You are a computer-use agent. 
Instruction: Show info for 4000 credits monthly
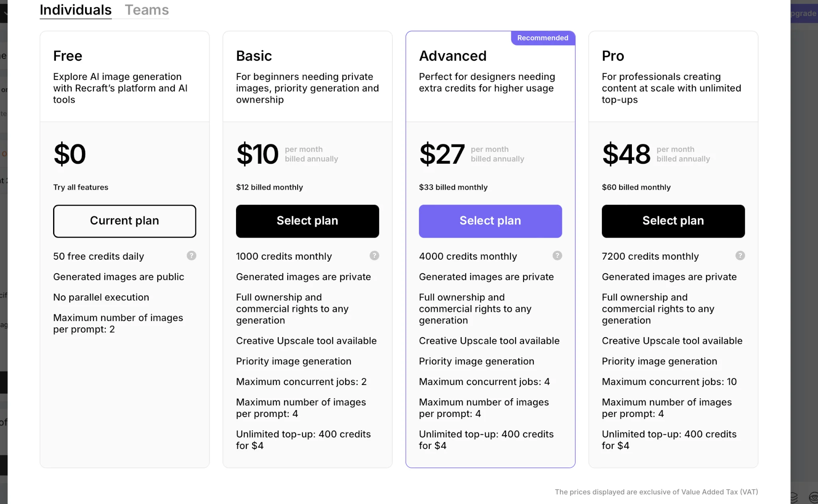(x=557, y=256)
